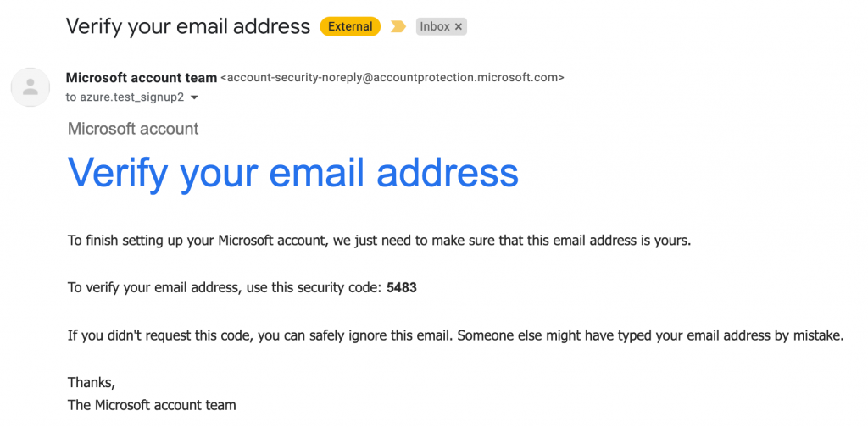This screenshot has width=868, height=427.
Task: Expand recipient details arrow beside azure.test_signup2
Action: (194, 98)
